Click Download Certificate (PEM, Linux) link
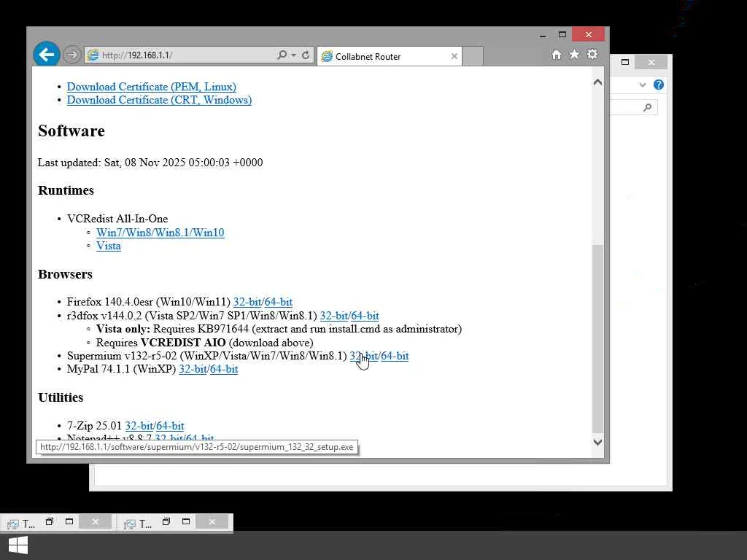 click(152, 87)
